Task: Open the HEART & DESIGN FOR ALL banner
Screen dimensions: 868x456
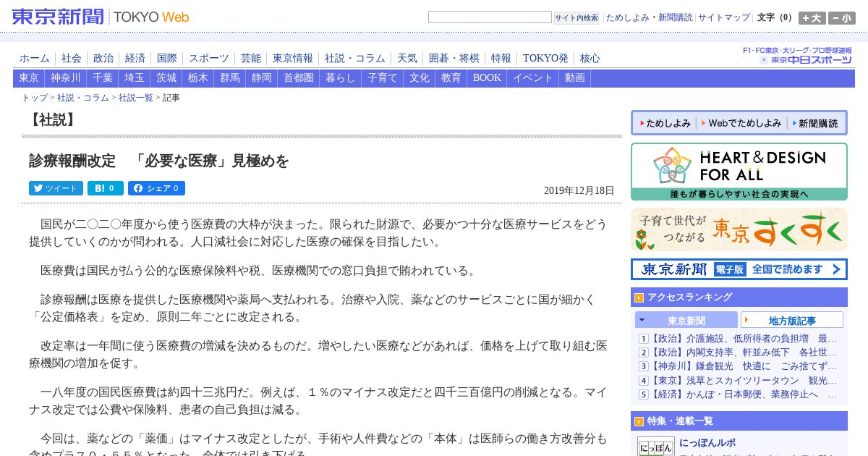Action: (739, 172)
